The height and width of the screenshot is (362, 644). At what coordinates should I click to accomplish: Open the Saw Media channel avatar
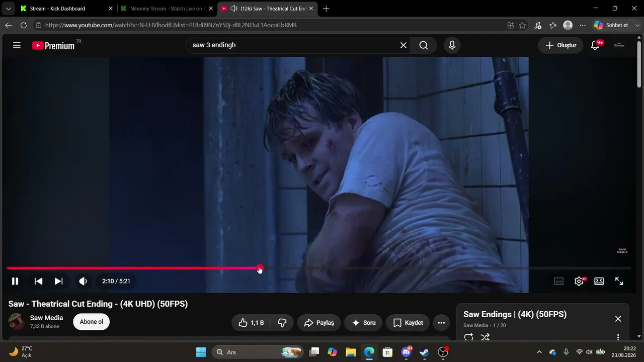click(17, 322)
